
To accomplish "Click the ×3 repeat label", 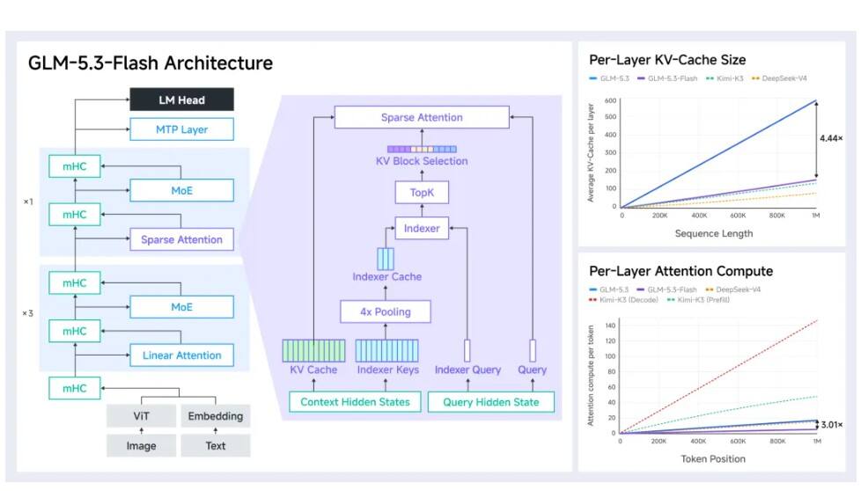I will click(27, 313).
